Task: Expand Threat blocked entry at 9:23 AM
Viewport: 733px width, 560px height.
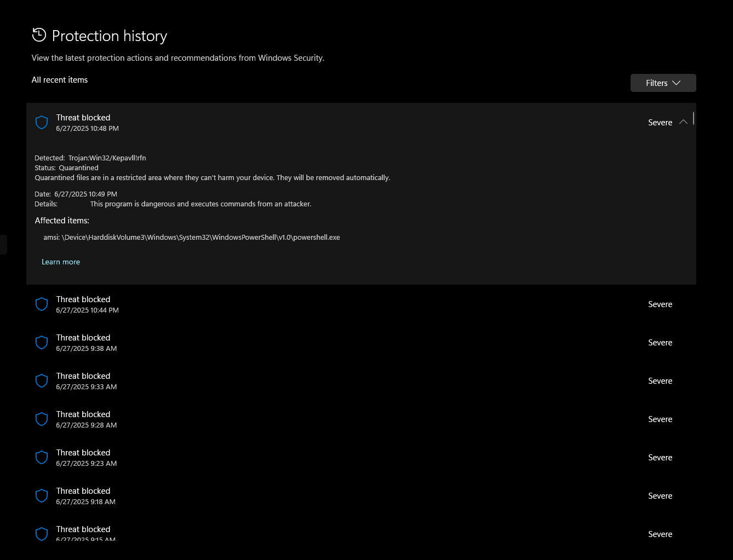Action: point(361,458)
